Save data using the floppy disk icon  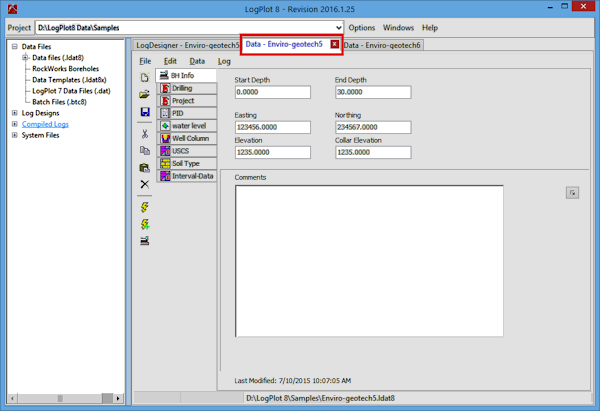pyautogui.click(x=145, y=113)
